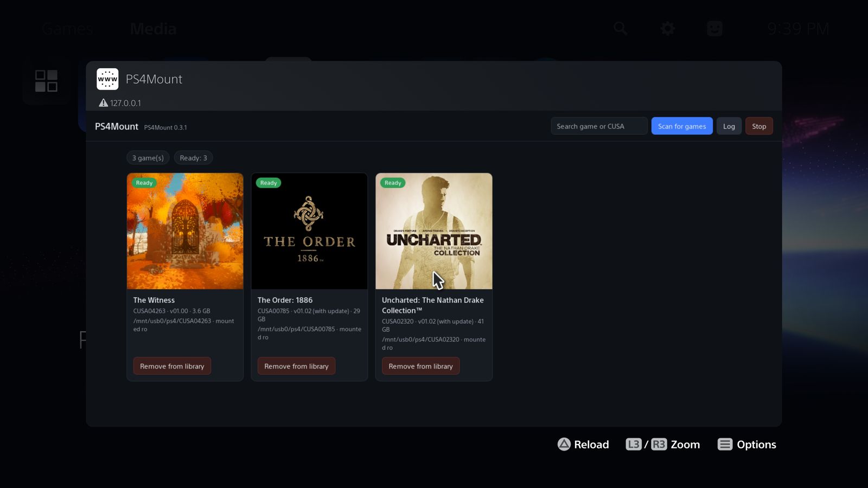Click the Options label in the footer
This screenshot has height=488, width=868.
[x=756, y=445]
